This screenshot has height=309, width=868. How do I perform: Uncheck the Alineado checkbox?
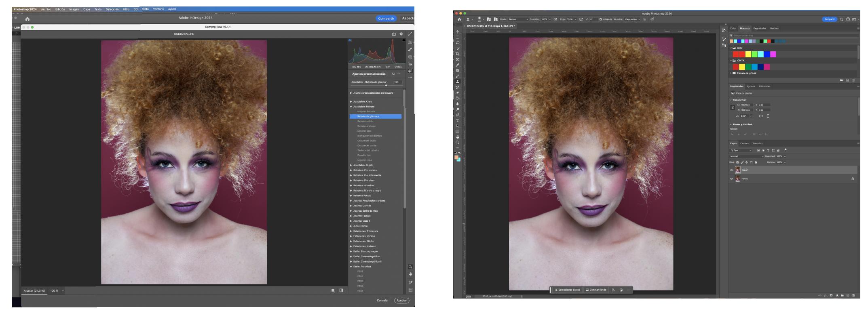600,19
